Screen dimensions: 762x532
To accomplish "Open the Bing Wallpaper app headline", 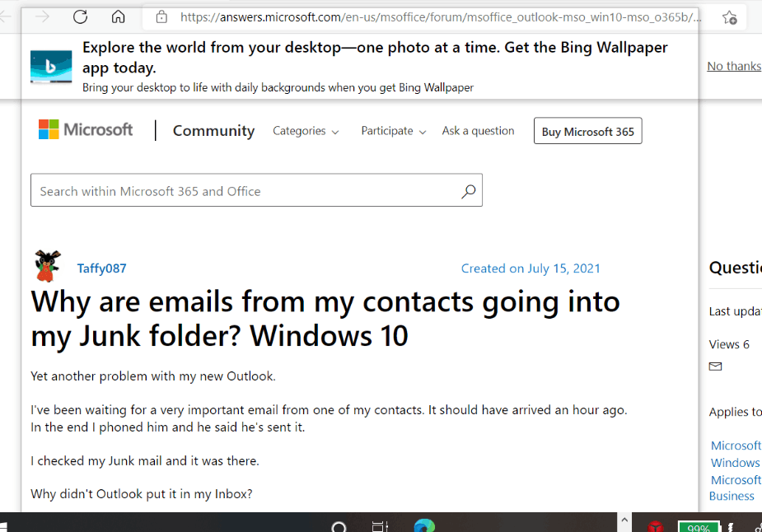I will click(375, 58).
